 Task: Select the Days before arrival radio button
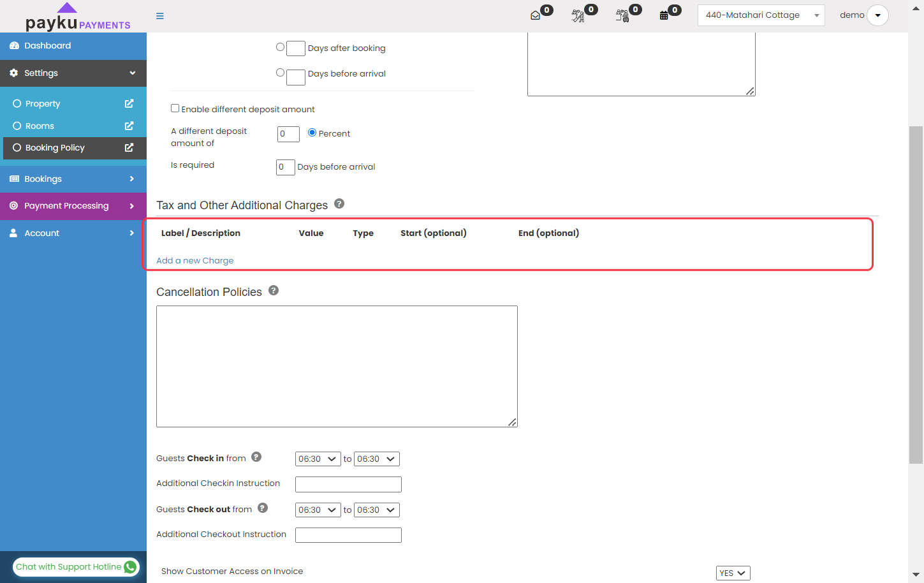click(280, 73)
